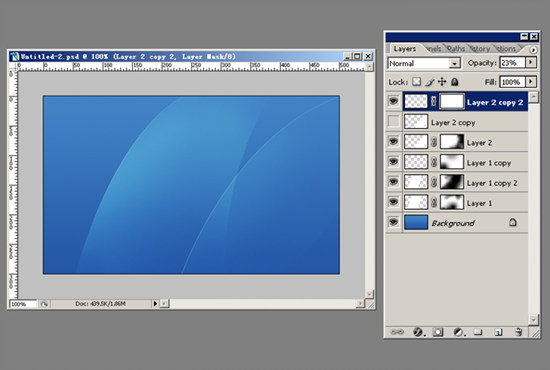550x370 pixels.
Task: Click Lock image pixels brush icon
Action: coord(429,82)
